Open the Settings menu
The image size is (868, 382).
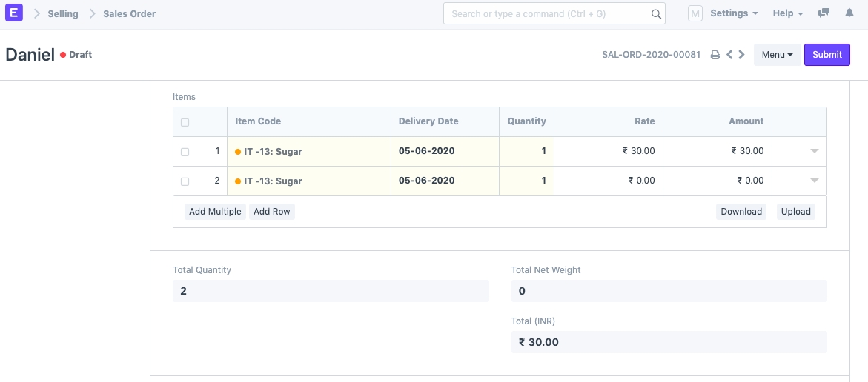tap(734, 13)
